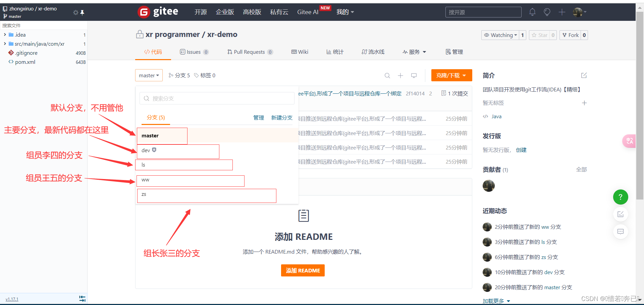This screenshot has height=305, width=644.
Task: Click the lightbulb tips icon
Action: 547,12
